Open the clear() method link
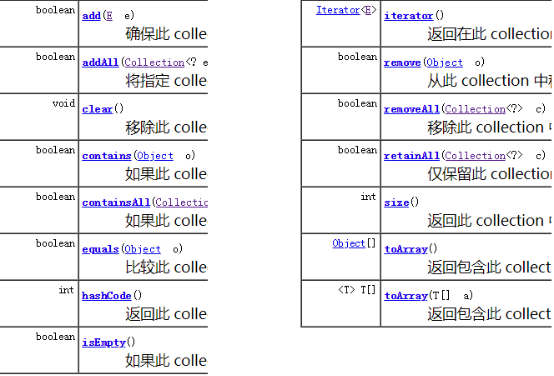This screenshot has width=554, height=376. coord(97,109)
